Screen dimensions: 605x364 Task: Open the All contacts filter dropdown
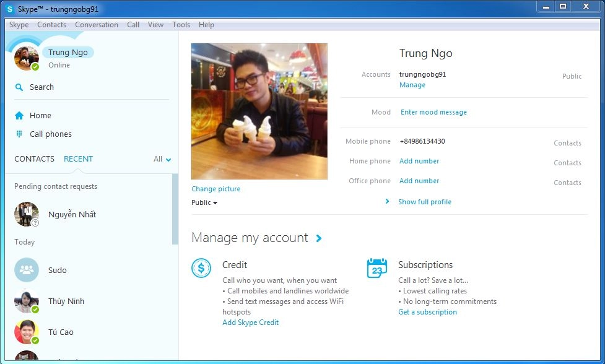tap(162, 159)
